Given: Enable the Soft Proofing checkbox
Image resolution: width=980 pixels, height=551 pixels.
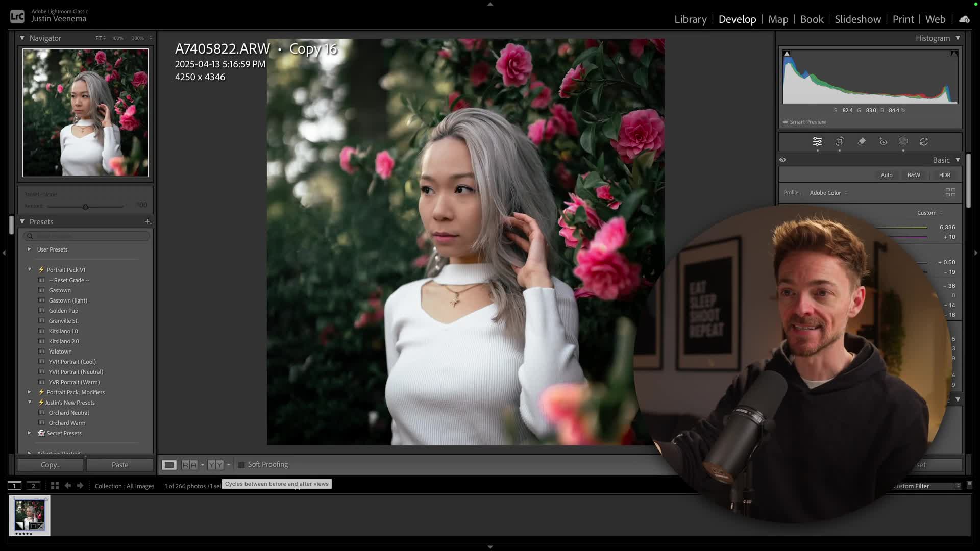Looking at the screenshot, I should tap(241, 465).
